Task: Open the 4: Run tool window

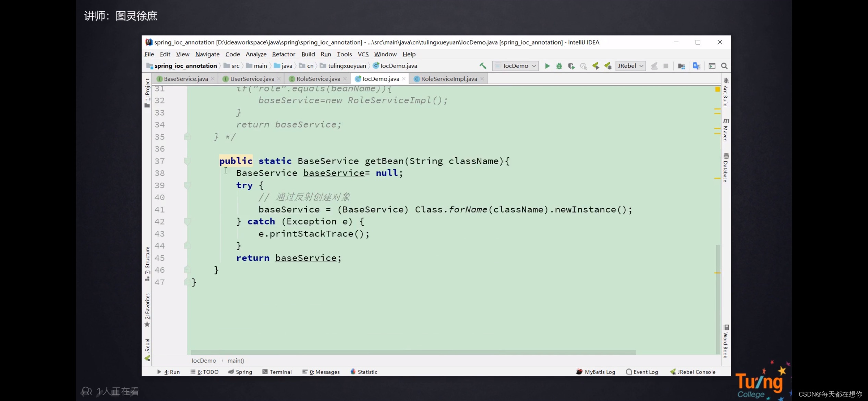Action: pos(169,372)
